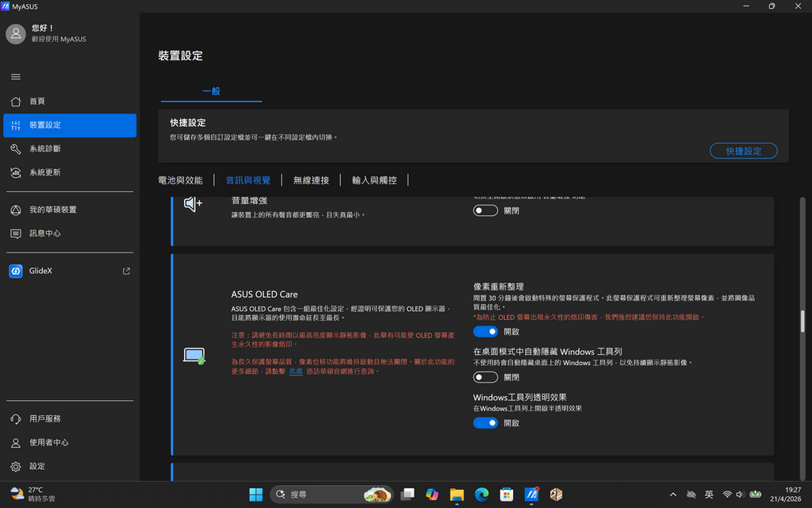Viewport: 812px width, 508px height.
Task: Click the 快捷設定 button
Action: click(x=743, y=151)
